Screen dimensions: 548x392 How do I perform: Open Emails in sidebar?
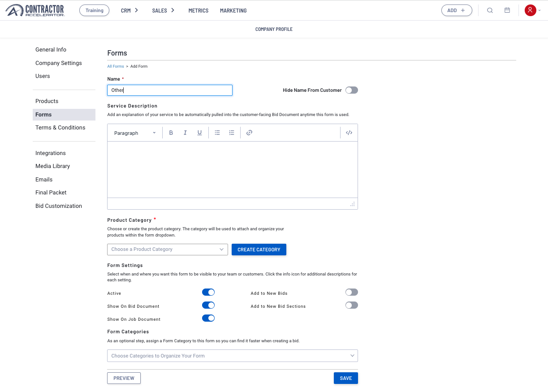click(44, 180)
